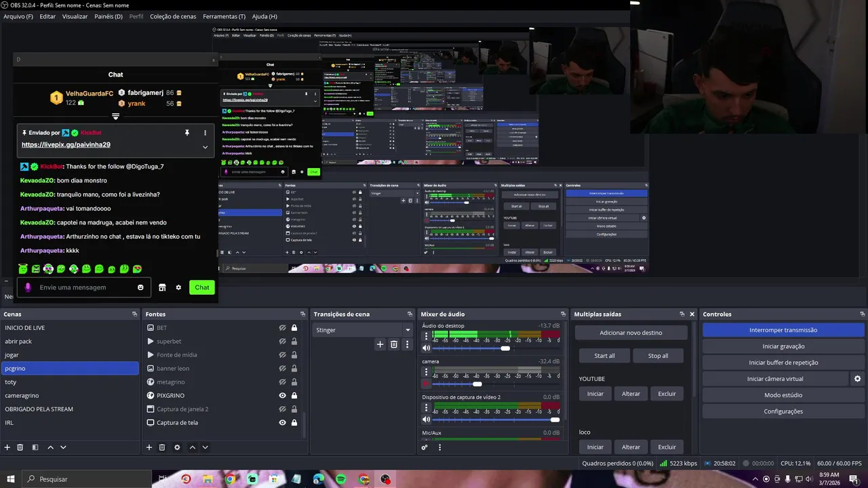868x488 pixels.
Task: Hide the Captura de tela source
Action: [282, 422]
